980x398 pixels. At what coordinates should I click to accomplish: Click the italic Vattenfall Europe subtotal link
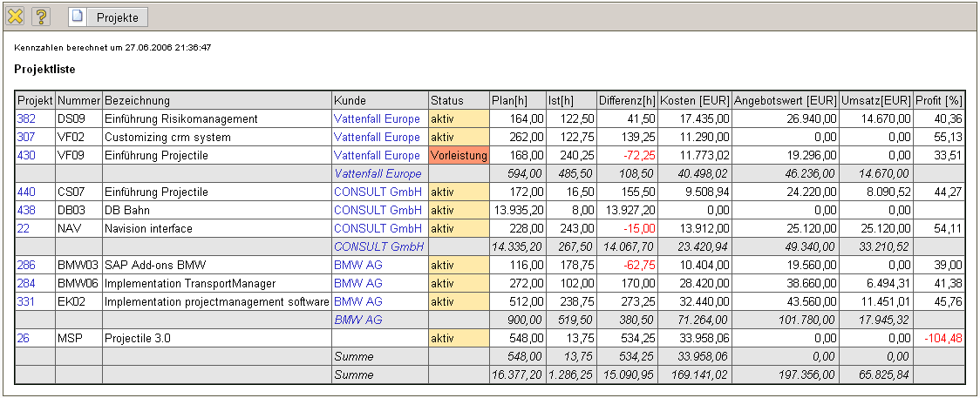pyautogui.click(x=377, y=173)
